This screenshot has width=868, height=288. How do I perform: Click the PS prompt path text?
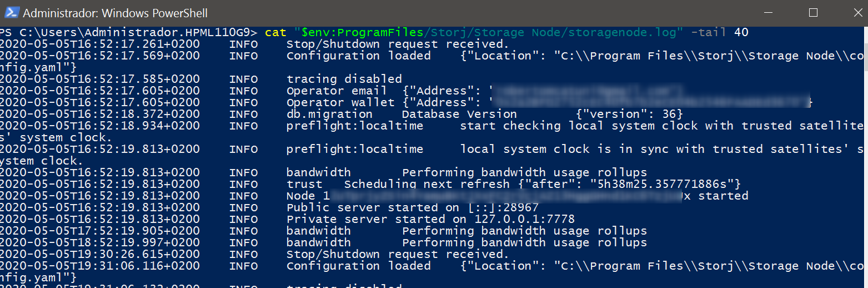(129, 32)
